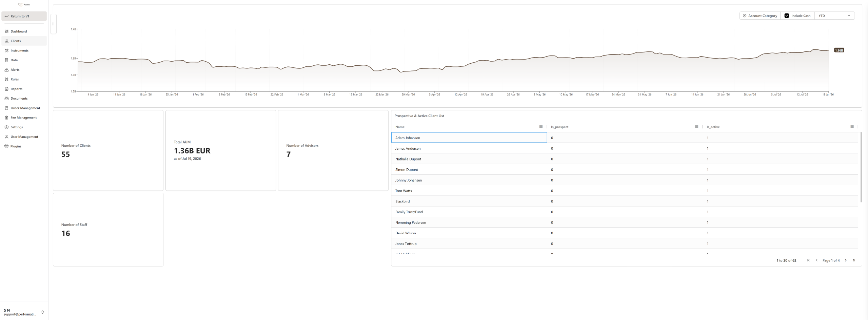
Task: Click the plus icon beside Account Category
Action: [x=745, y=16]
